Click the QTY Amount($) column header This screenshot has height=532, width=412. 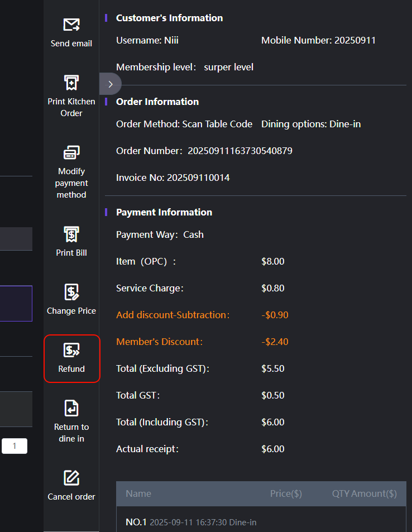coord(364,493)
